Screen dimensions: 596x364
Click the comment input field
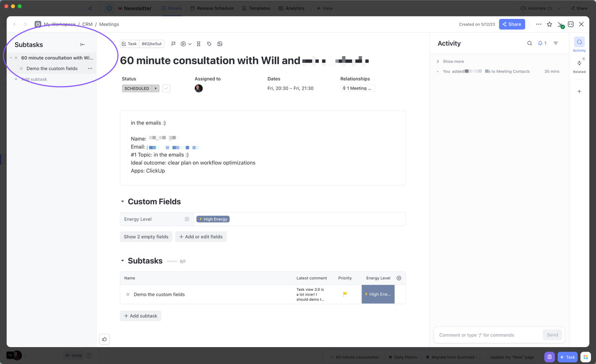click(487, 335)
